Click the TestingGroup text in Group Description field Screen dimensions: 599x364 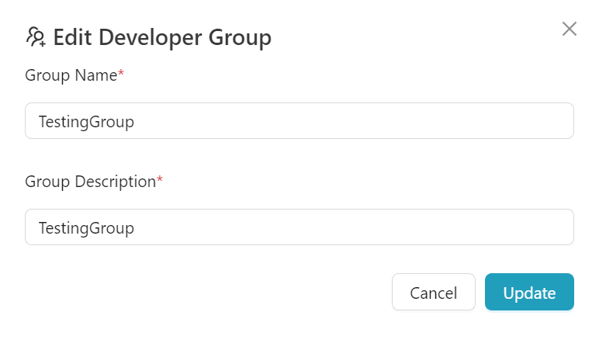pyautogui.click(x=86, y=228)
